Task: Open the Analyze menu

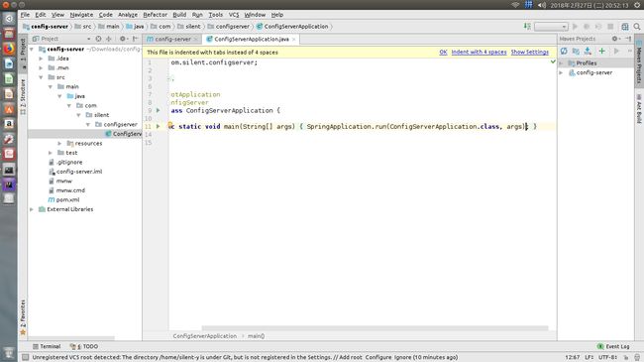Action: (x=128, y=15)
